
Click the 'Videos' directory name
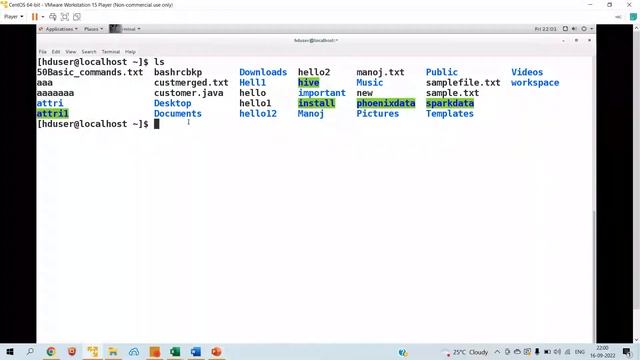click(x=527, y=72)
